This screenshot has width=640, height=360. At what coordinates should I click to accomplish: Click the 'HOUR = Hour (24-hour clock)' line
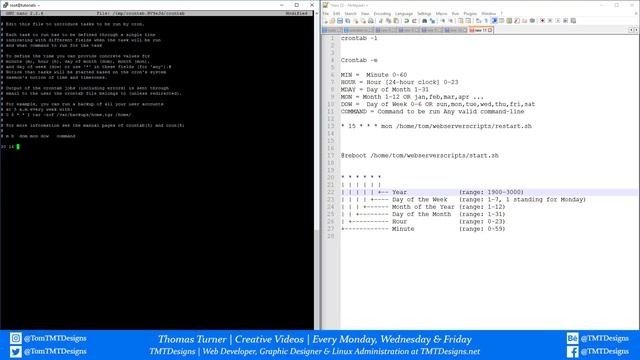click(x=400, y=82)
